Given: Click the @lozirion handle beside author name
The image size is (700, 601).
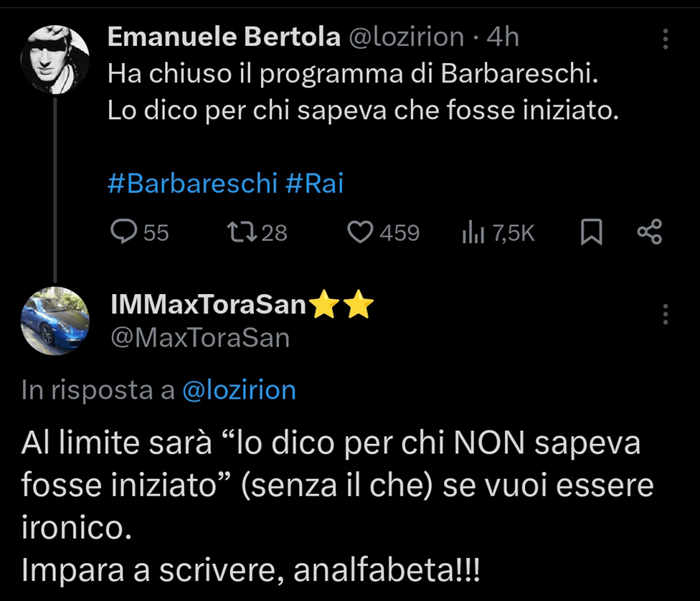Looking at the screenshot, I should 406,37.
